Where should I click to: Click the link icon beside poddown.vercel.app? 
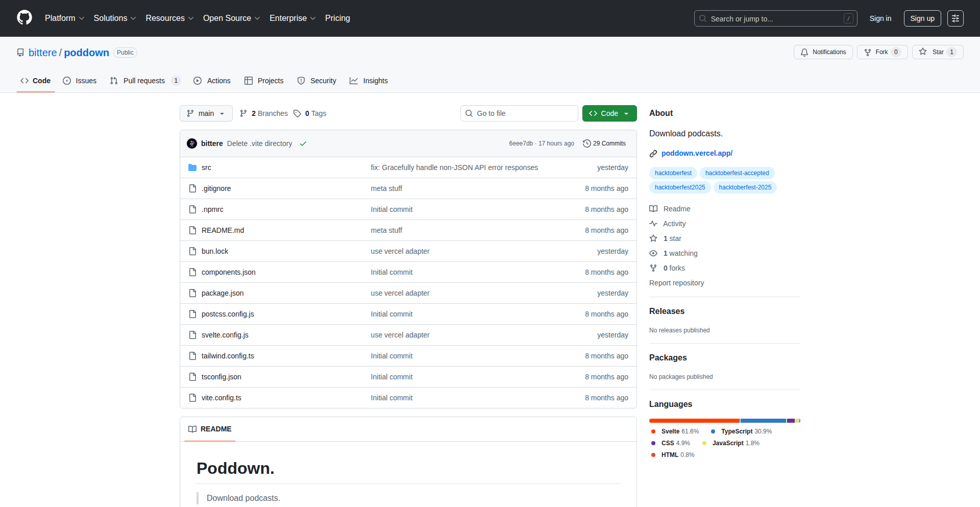pos(653,154)
